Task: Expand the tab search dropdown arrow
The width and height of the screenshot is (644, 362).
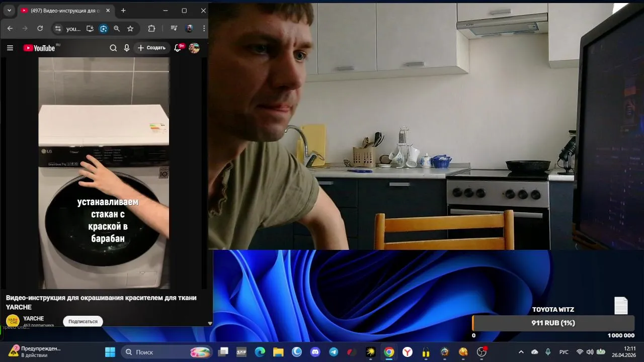Action: 9,11
